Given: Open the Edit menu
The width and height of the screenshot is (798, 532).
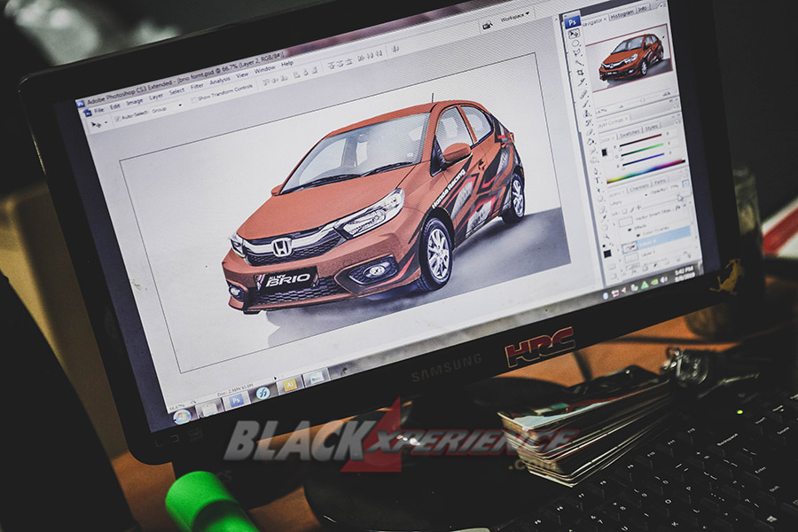Looking at the screenshot, I should [x=115, y=106].
